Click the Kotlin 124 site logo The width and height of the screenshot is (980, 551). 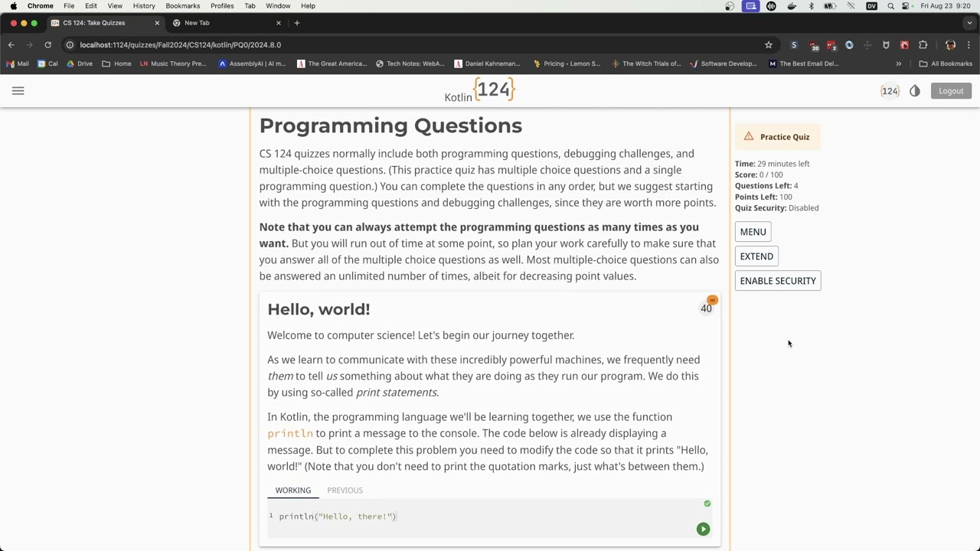(480, 90)
